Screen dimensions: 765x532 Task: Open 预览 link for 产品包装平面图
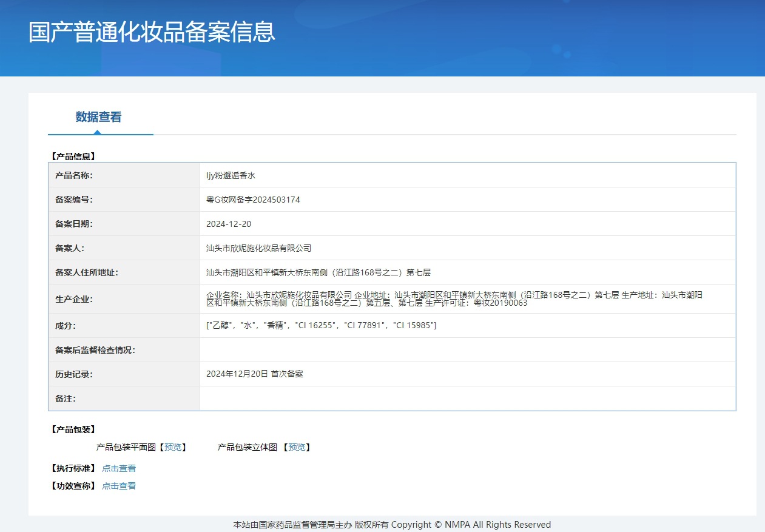(172, 447)
